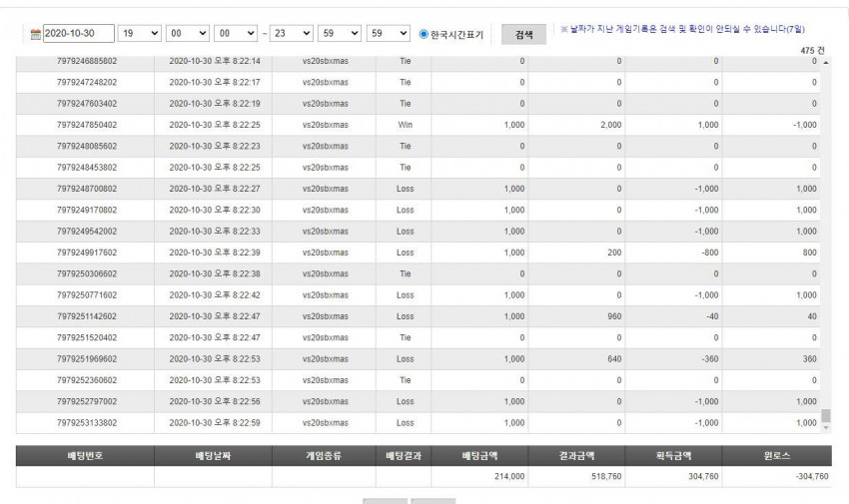Click the 획득금액 column header
The image size is (849, 504).
pyautogui.click(x=673, y=456)
